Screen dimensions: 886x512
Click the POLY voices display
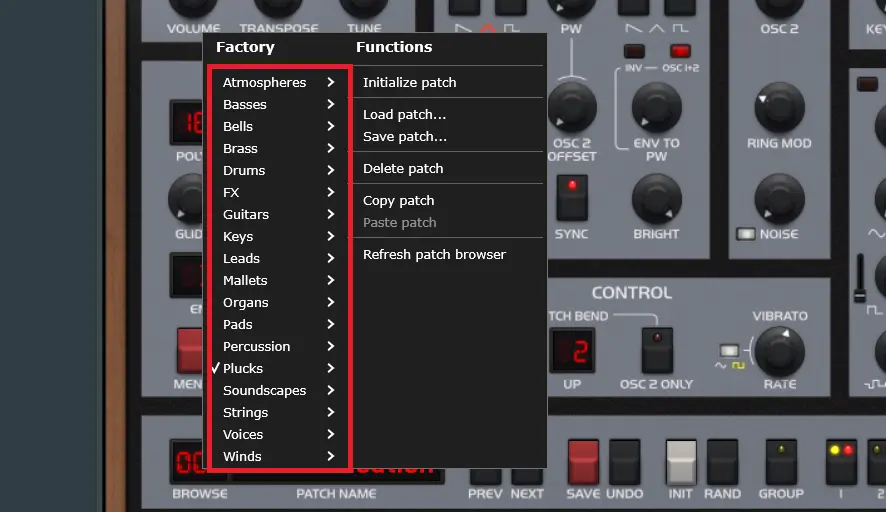click(x=187, y=123)
